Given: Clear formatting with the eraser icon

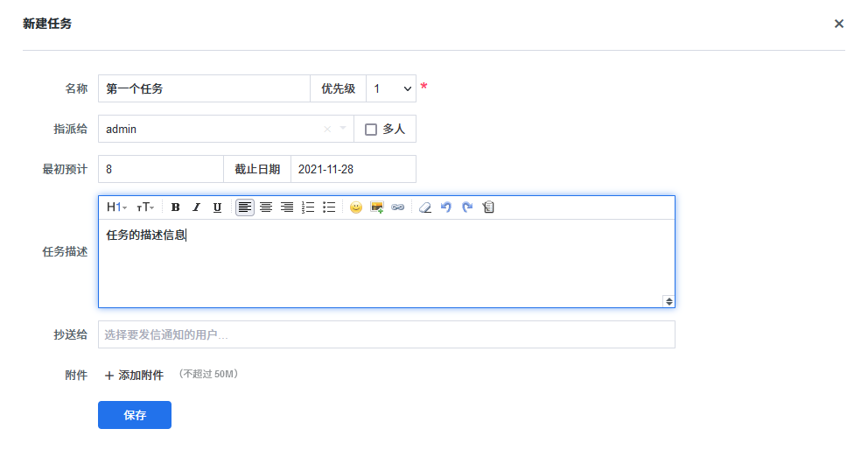Looking at the screenshot, I should [x=425, y=207].
